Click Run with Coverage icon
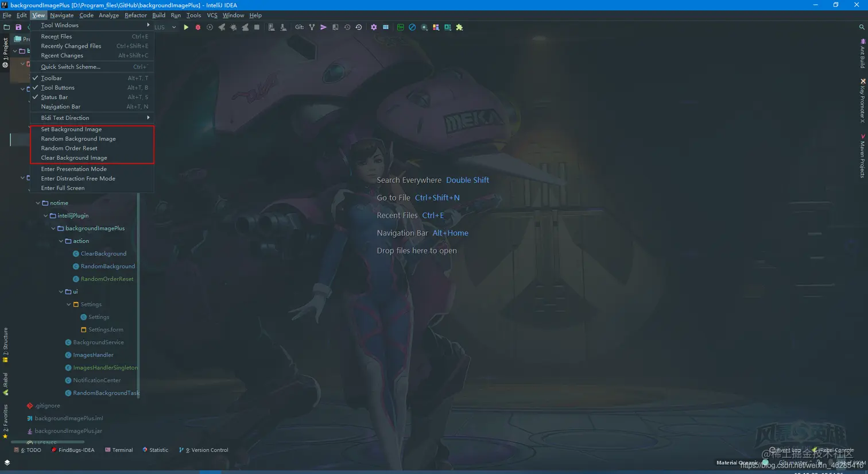The image size is (868, 474). click(210, 27)
